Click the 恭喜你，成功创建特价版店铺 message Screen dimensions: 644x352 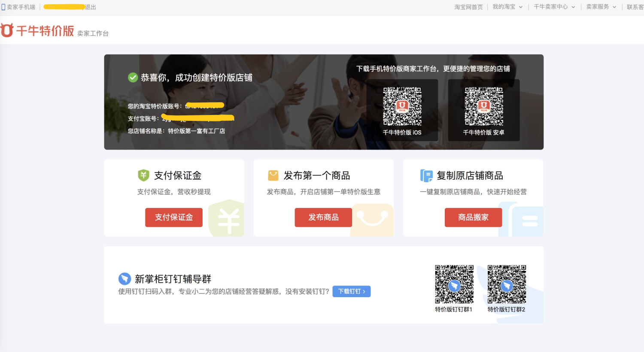tap(197, 78)
